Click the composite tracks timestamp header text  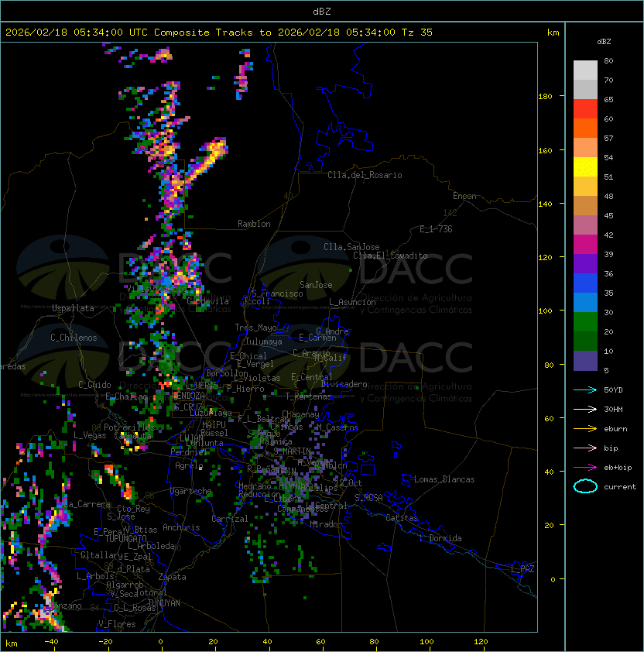219,33
